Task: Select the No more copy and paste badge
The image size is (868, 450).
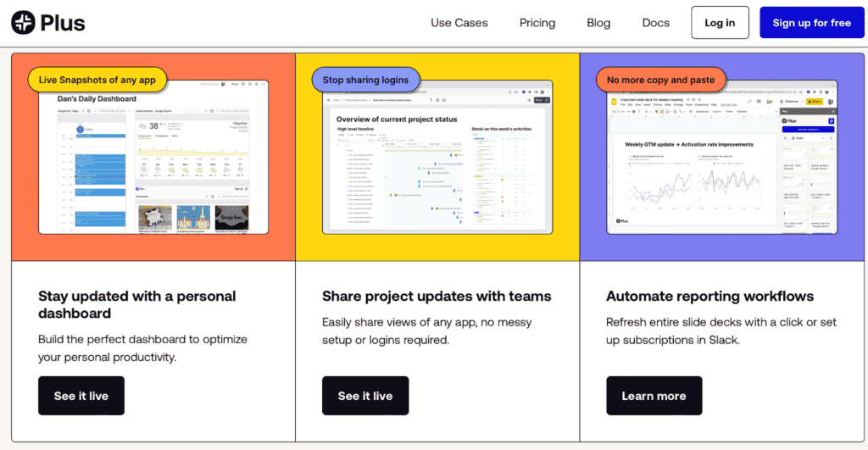Action: point(660,80)
